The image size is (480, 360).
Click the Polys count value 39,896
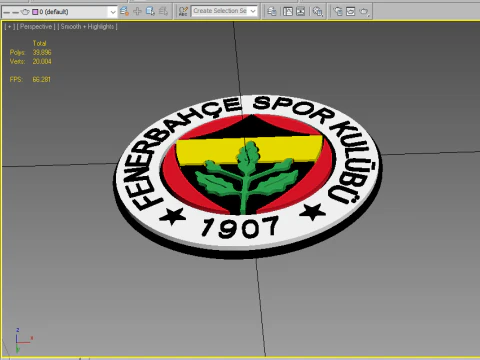coord(42,52)
